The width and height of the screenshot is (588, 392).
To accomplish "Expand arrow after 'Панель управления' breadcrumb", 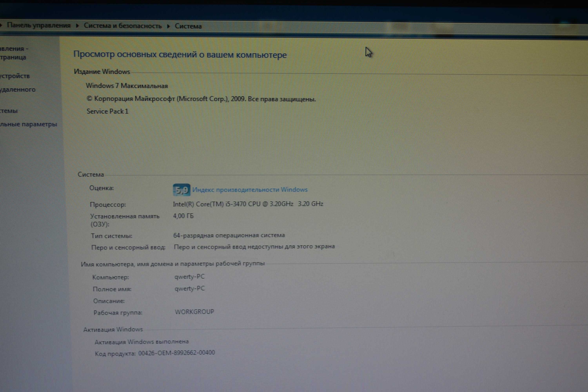I will pos(77,25).
